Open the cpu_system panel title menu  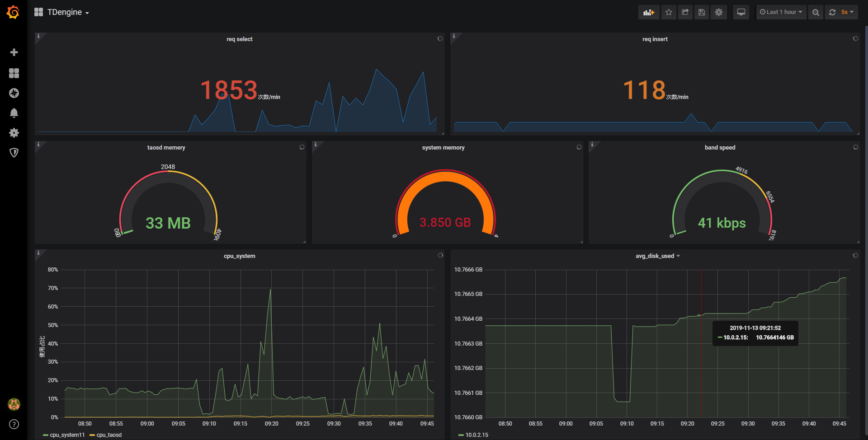(x=239, y=256)
